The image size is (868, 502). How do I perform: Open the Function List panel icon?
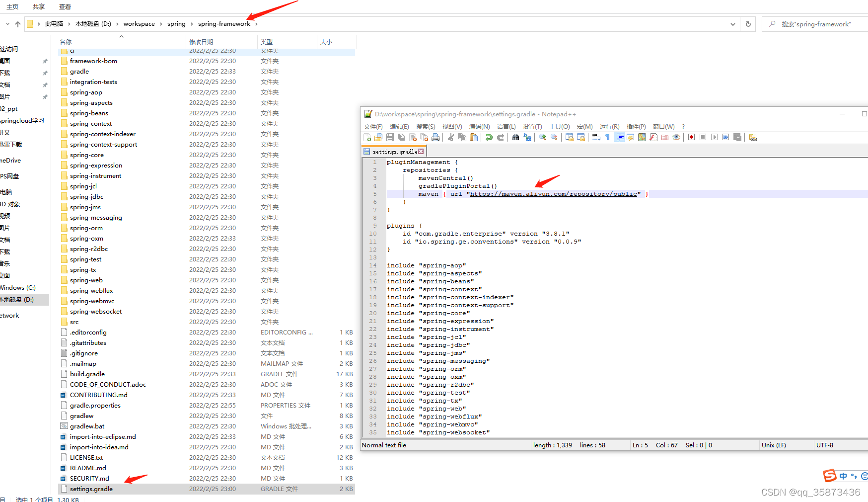[x=653, y=138]
